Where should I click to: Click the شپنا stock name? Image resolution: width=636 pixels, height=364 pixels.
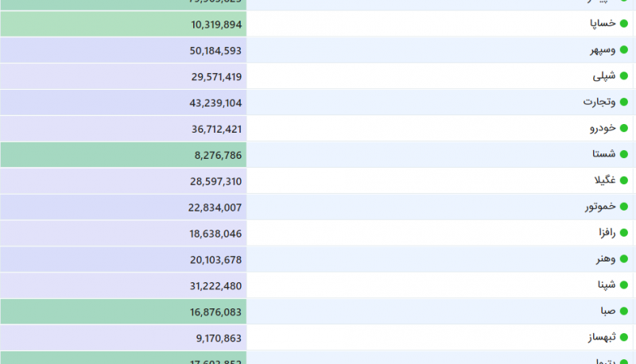pyautogui.click(x=603, y=285)
